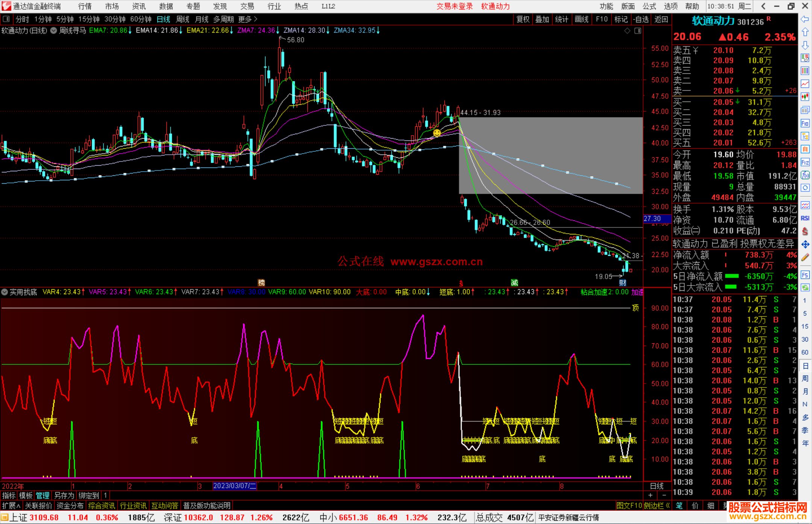
Task: Open the 公式 menu
Action: [x=649, y=6]
